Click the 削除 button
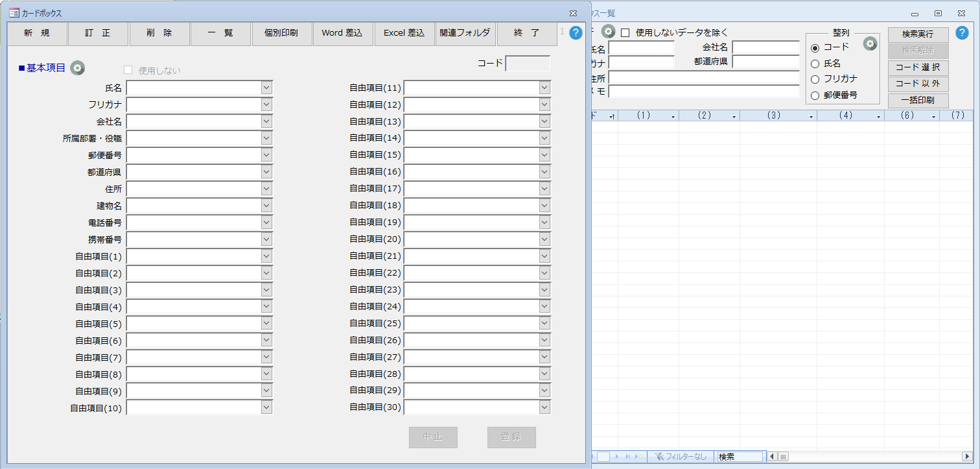 [159, 34]
